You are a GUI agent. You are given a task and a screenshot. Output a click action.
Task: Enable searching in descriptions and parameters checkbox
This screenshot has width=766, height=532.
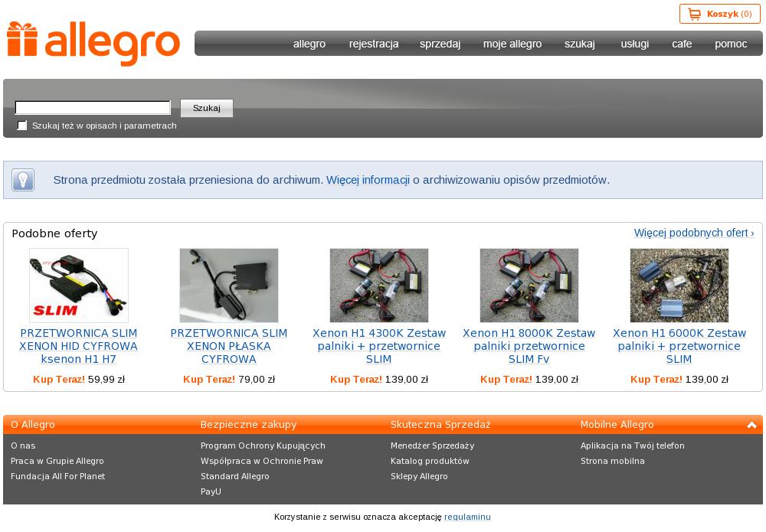click(22, 126)
